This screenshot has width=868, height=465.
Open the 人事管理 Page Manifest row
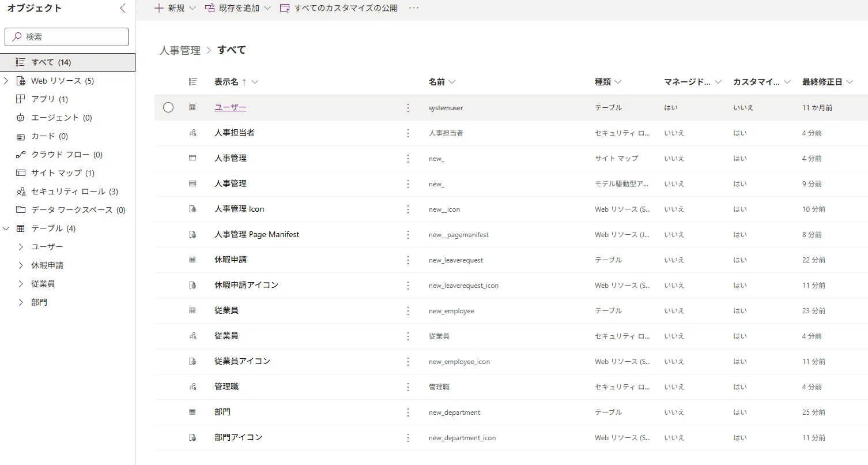(256, 235)
